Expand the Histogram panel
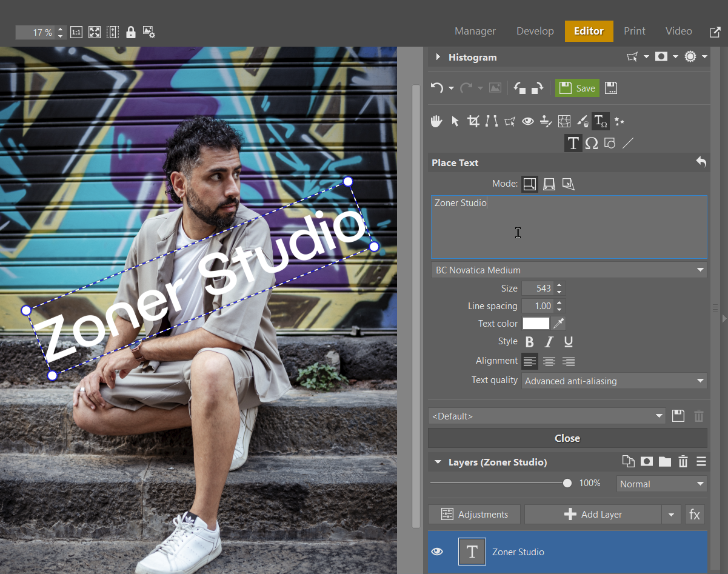Image resolution: width=728 pixels, height=574 pixels. [438, 57]
